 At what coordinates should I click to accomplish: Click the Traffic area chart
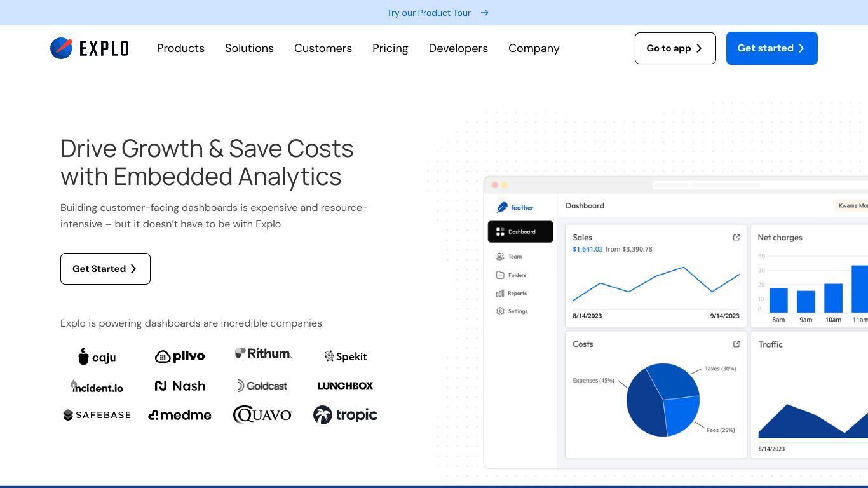pyautogui.click(x=813, y=422)
